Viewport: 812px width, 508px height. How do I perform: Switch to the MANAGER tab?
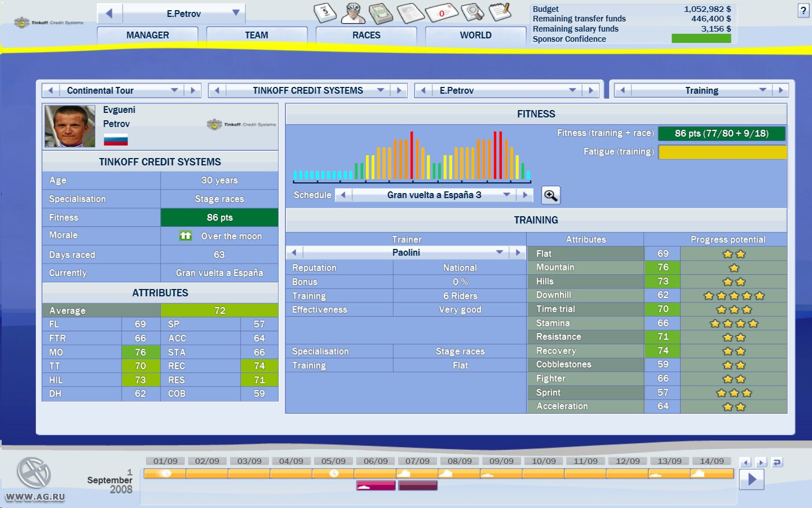click(x=148, y=36)
